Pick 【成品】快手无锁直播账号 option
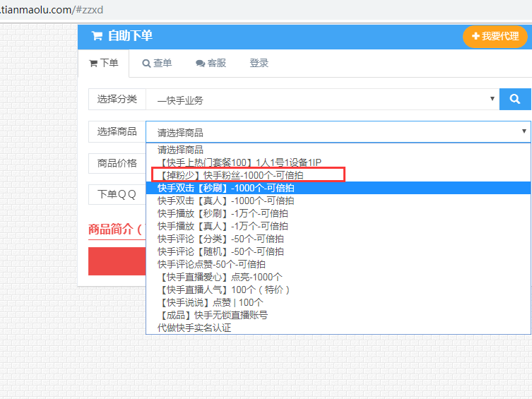Screen dimensions: 532x399 coord(213,315)
